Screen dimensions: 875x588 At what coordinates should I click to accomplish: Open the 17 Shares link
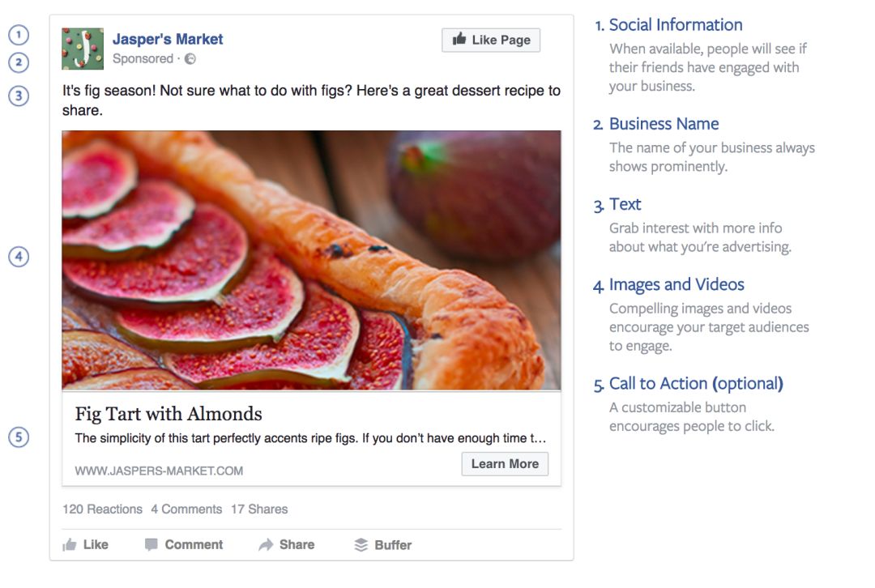[259, 509]
